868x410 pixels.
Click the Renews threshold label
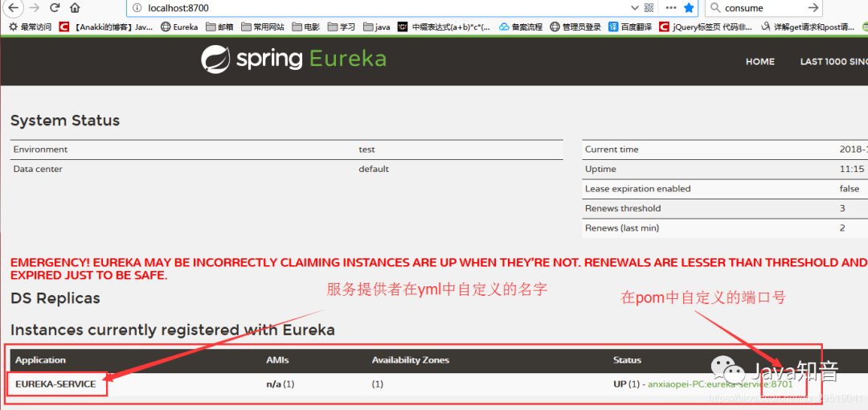[623, 208]
